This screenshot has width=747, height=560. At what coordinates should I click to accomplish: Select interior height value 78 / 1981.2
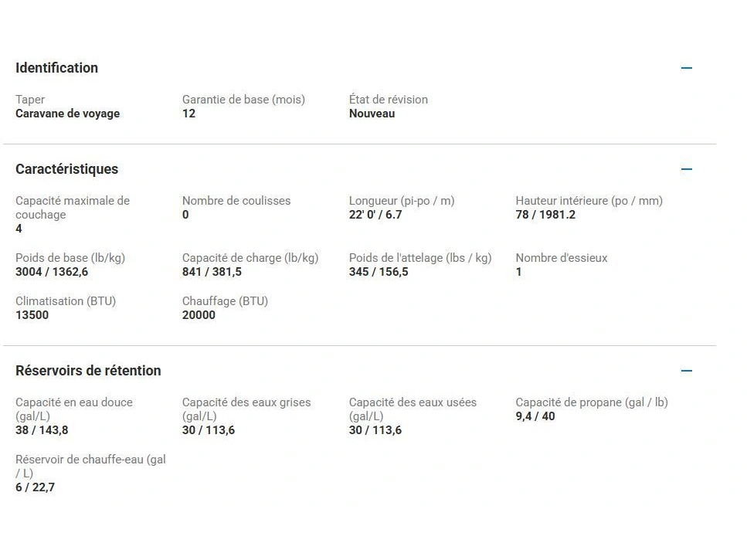tap(545, 215)
